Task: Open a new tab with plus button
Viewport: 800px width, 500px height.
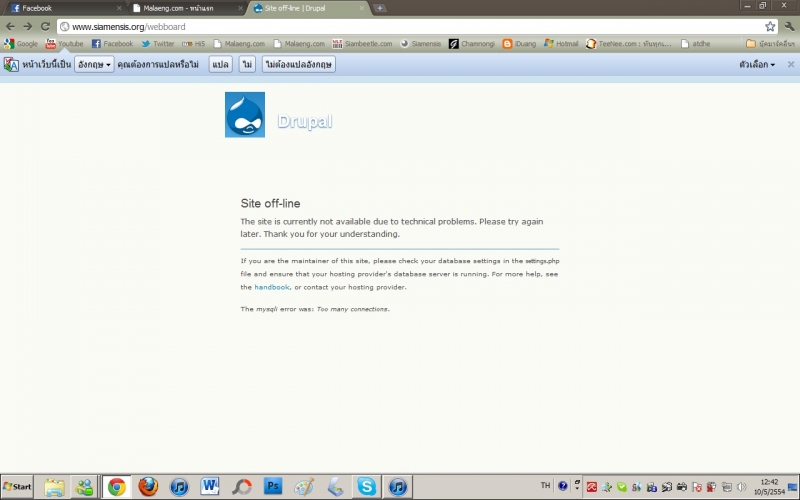Action: click(380, 8)
